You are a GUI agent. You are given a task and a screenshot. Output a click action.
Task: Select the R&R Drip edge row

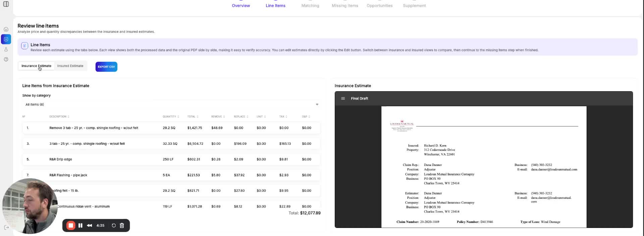tap(171, 160)
